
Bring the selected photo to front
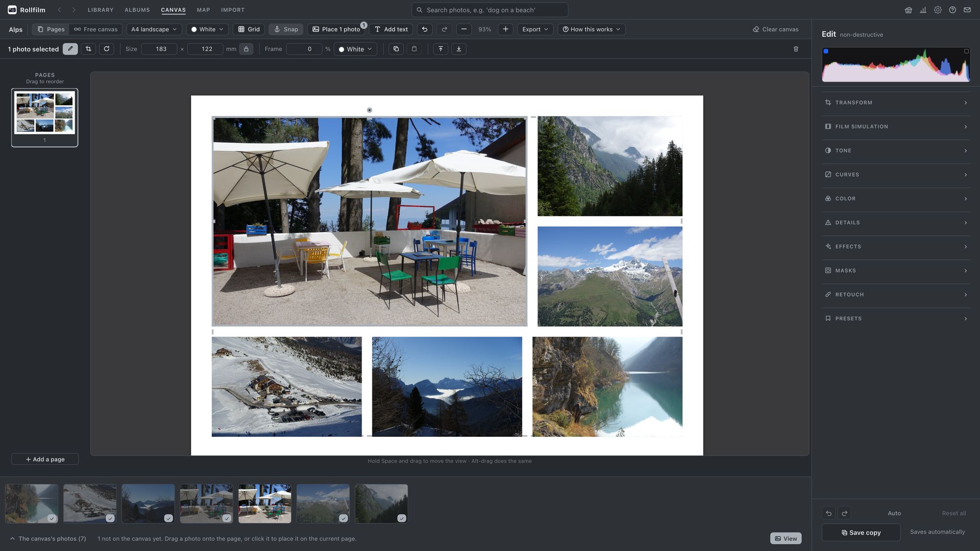coord(441,49)
